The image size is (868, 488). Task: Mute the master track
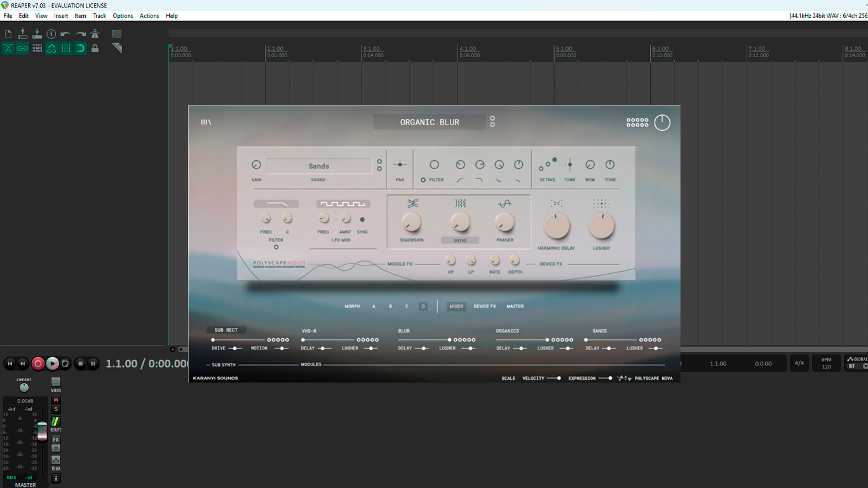[56, 400]
